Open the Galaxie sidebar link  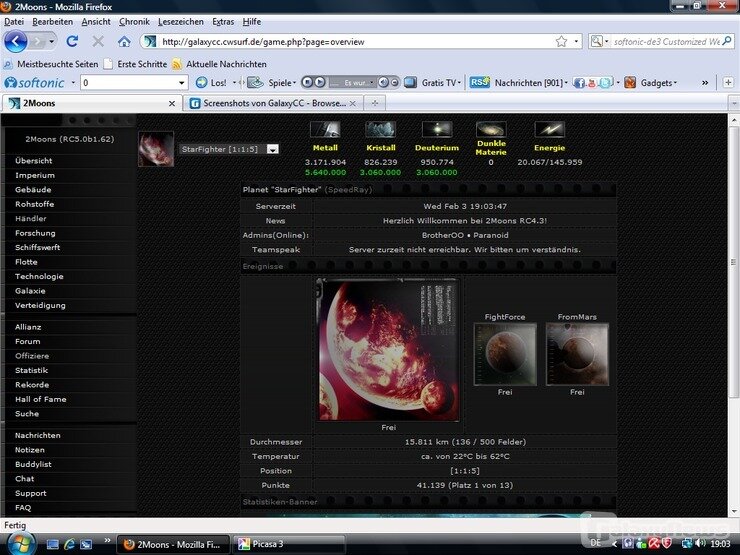pyautogui.click(x=30, y=291)
